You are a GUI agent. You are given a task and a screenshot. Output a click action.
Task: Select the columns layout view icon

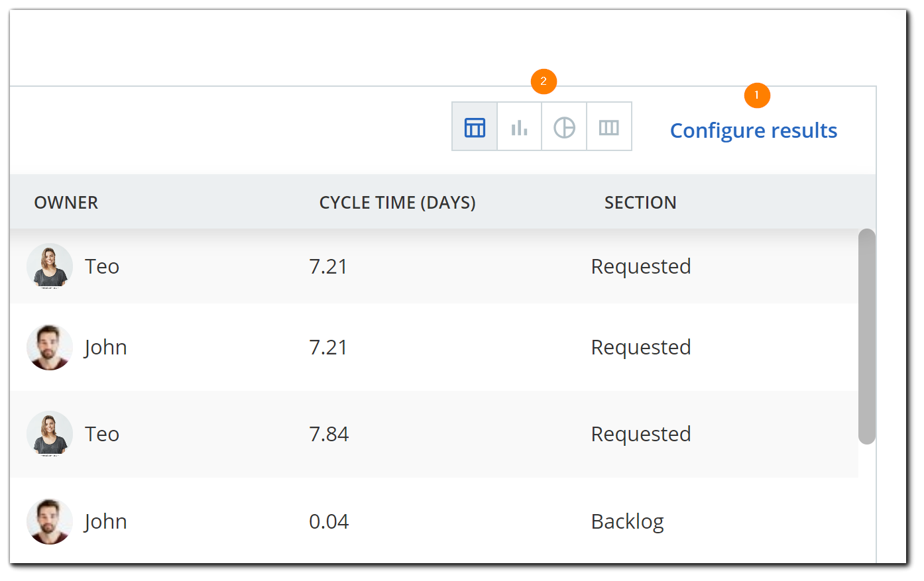pos(608,127)
